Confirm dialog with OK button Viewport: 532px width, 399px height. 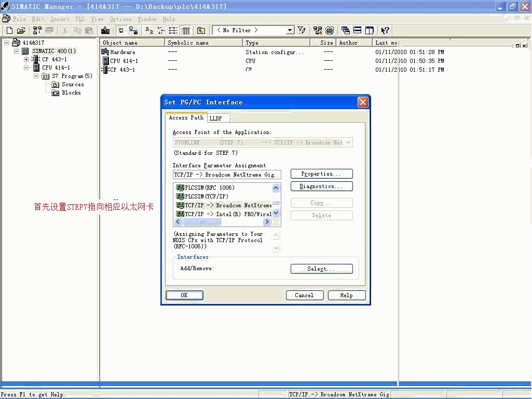[x=184, y=296]
